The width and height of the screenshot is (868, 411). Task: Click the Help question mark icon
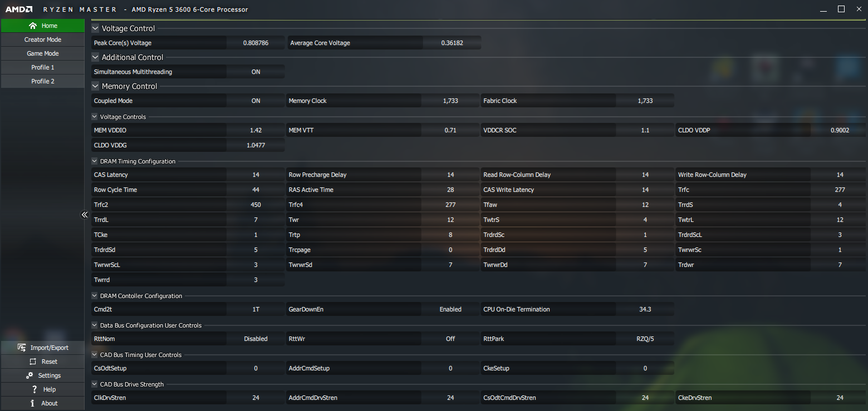click(x=35, y=389)
